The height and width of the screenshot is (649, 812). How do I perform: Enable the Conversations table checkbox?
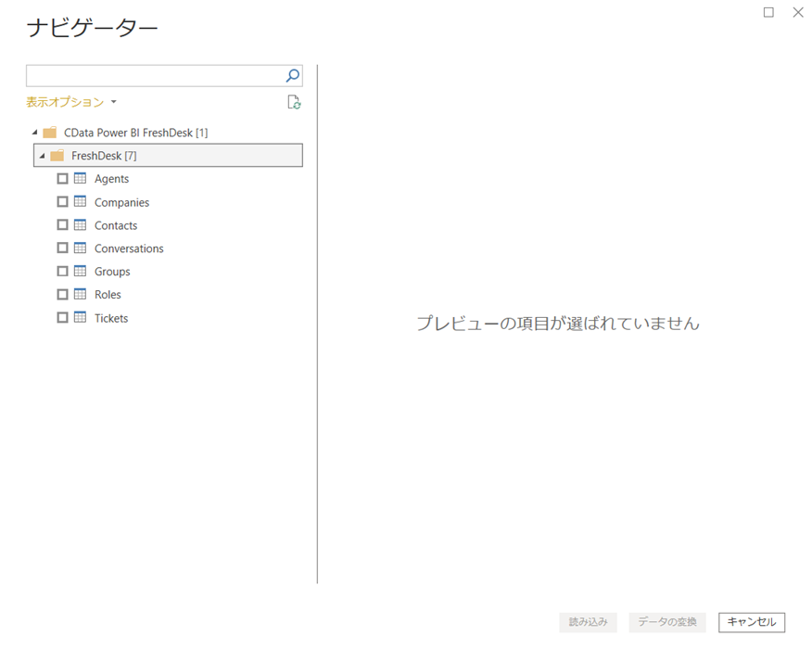tap(63, 248)
